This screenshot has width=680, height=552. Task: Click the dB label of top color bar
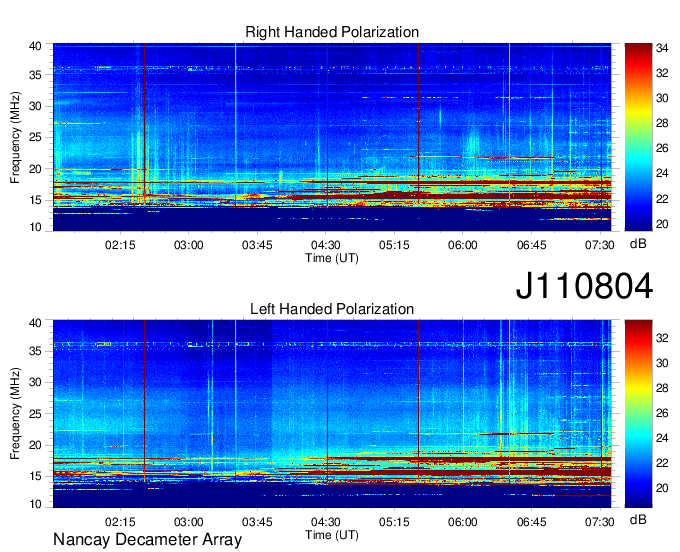pos(638,244)
